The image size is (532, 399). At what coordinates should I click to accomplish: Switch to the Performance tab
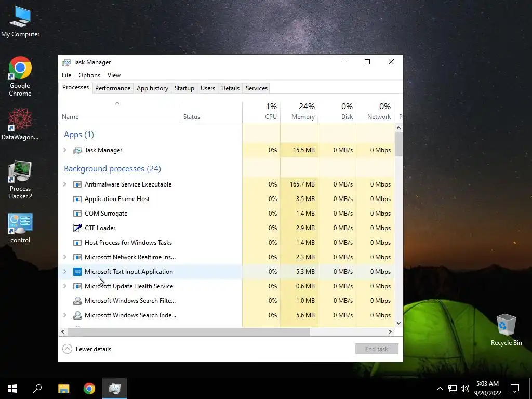tap(113, 88)
